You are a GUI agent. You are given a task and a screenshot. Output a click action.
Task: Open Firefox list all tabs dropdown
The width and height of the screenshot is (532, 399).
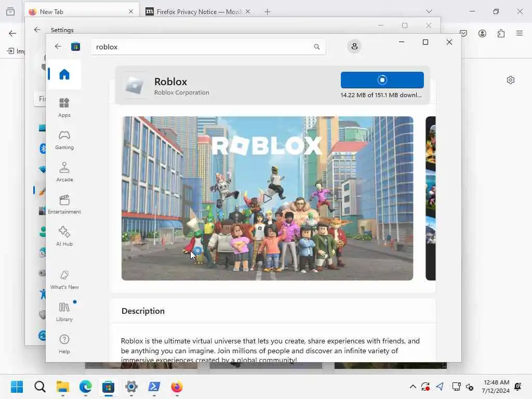pyautogui.click(x=429, y=11)
